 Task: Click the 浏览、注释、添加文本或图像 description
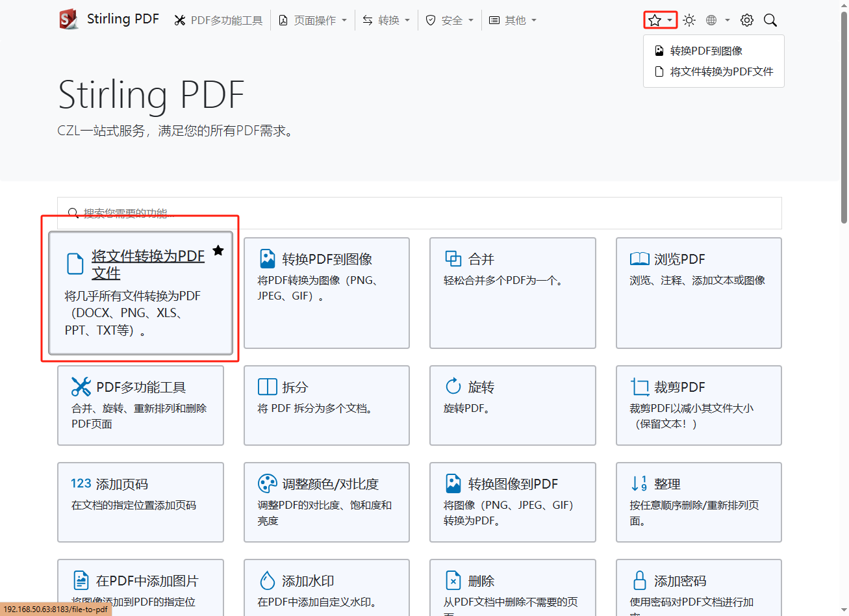pyautogui.click(x=697, y=280)
